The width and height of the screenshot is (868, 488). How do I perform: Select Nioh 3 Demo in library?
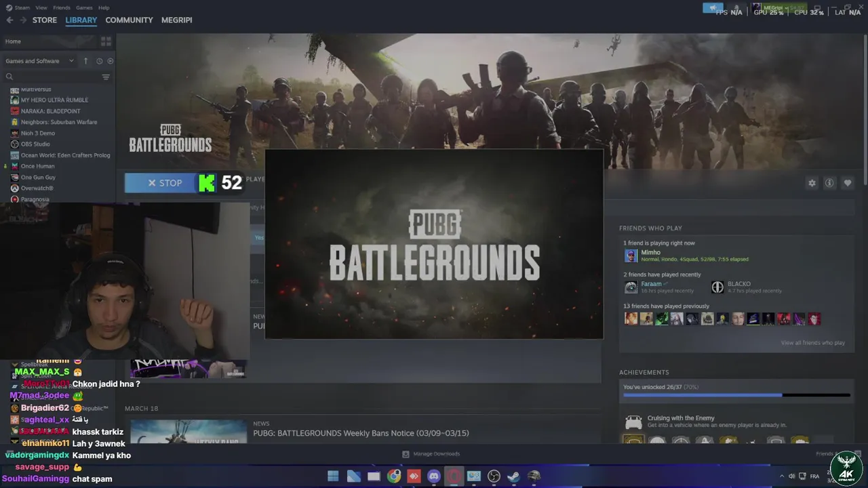click(x=37, y=133)
